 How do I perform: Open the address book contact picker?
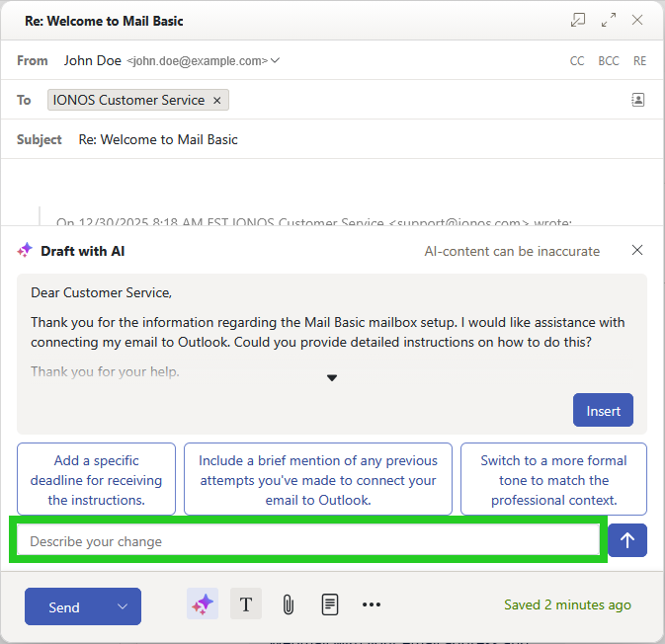point(638,100)
